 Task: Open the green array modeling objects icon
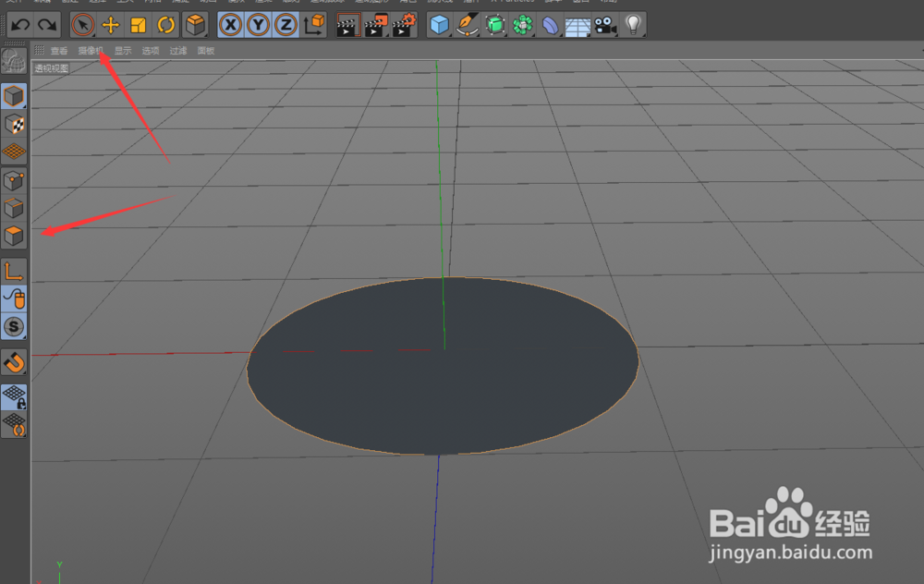523,25
